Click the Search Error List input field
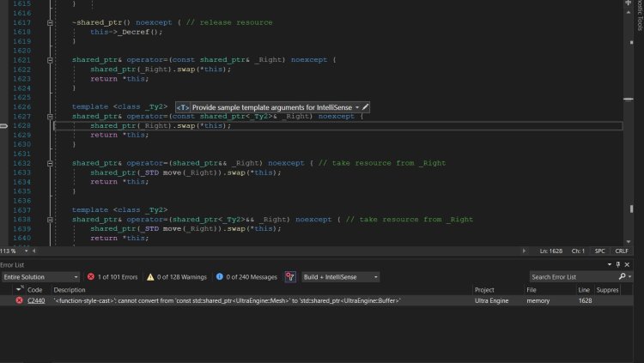 (571, 277)
